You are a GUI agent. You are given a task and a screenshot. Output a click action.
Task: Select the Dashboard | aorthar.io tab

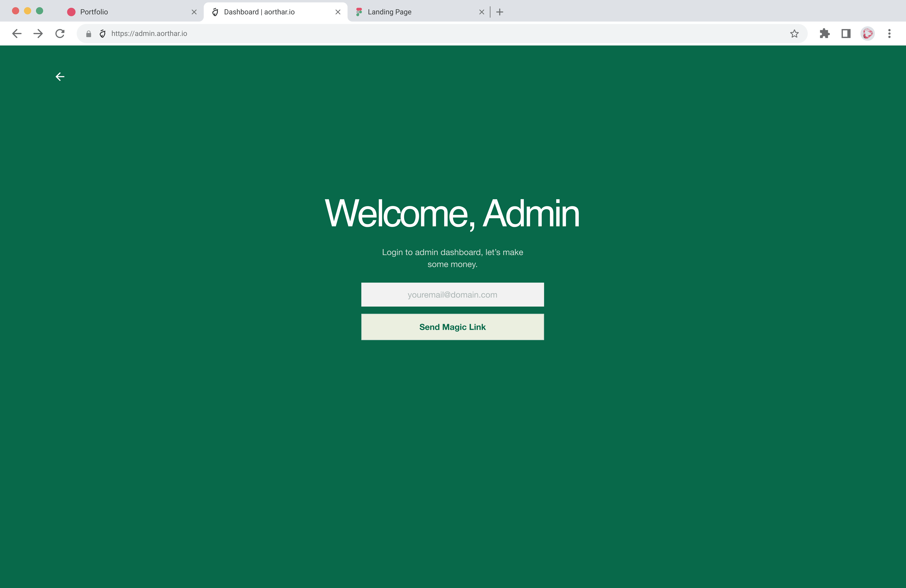click(276, 12)
